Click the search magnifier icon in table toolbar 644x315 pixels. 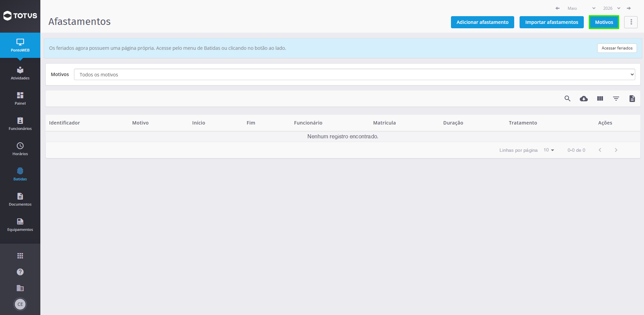point(567,99)
